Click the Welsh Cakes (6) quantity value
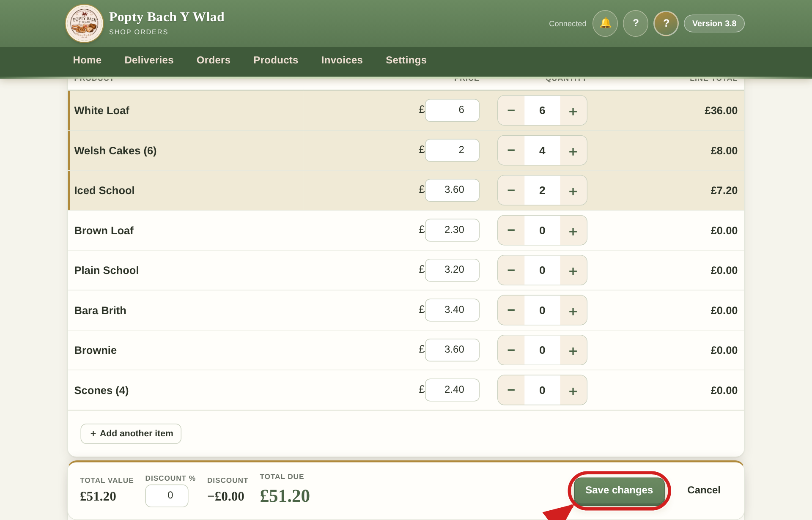The image size is (812, 520). [x=542, y=151]
